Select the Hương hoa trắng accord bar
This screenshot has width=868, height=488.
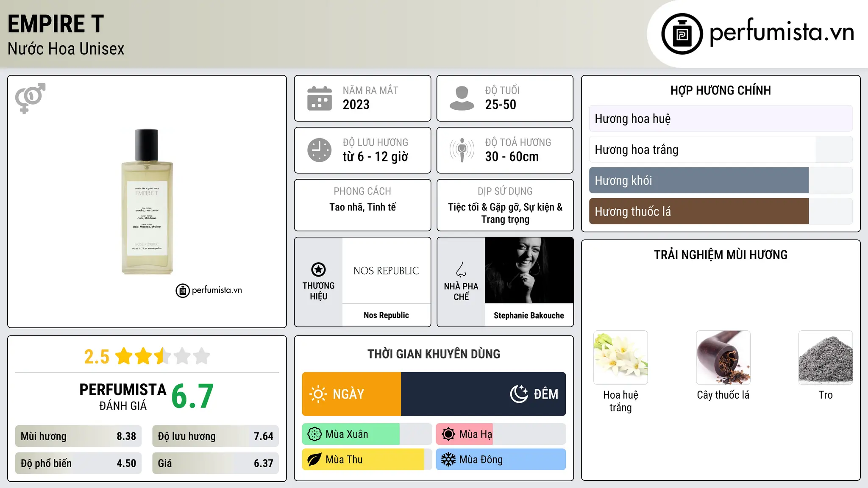point(721,150)
